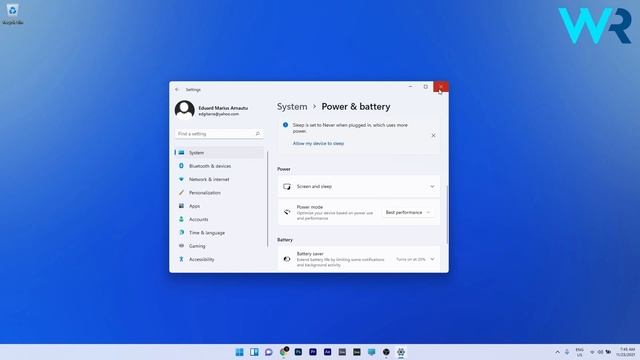
Task: Open Bluetooth & devices settings
Action: [x=219, y=166]
